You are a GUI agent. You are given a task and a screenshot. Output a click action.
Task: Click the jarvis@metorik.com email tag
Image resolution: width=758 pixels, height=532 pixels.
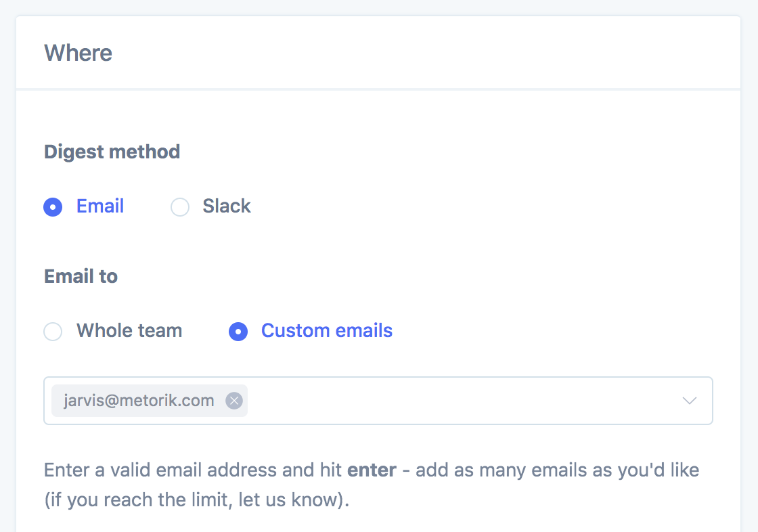(139, 401)
